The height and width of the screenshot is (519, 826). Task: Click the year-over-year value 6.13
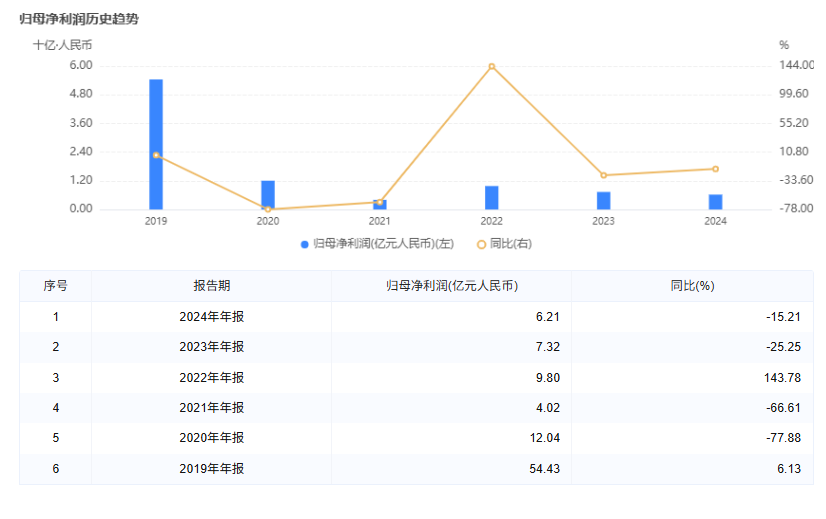(789, 469)
